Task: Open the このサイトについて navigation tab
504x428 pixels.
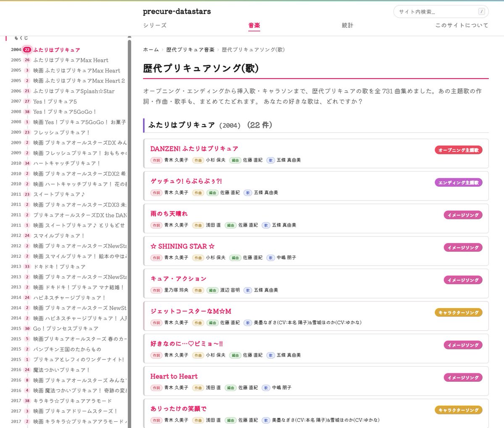Action: coord(462,25)
